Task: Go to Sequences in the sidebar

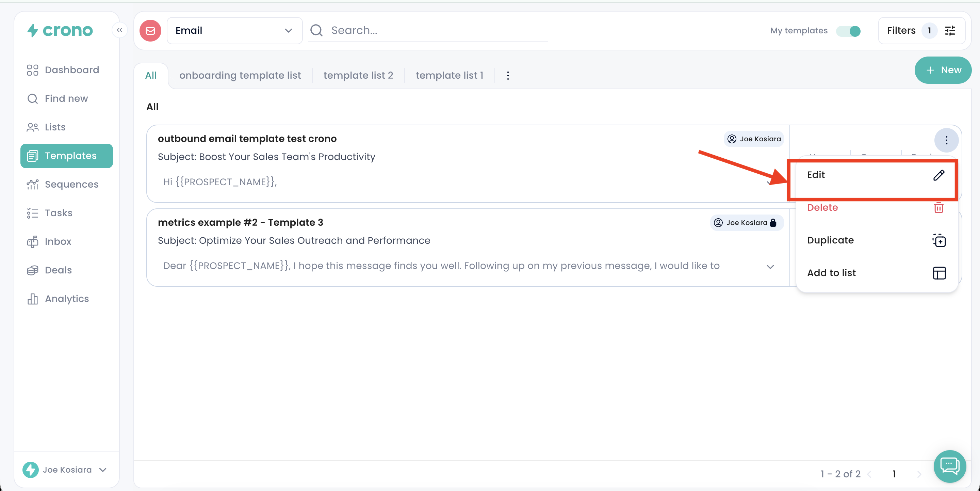Action: tap(71, 184)
